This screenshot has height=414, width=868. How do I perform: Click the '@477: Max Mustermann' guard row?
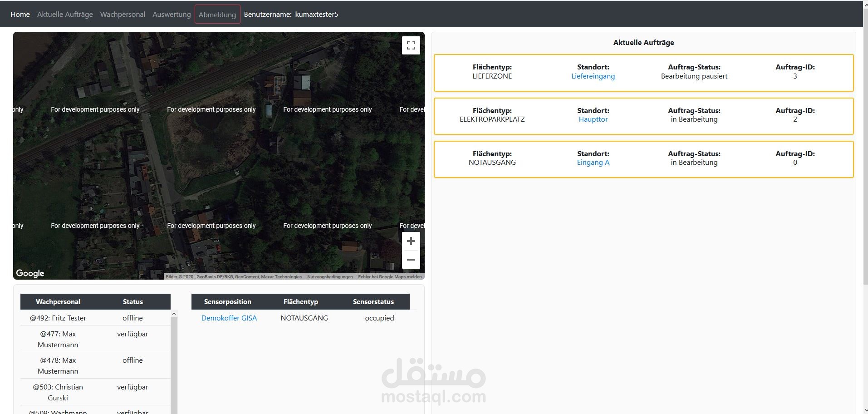(95, 339)
